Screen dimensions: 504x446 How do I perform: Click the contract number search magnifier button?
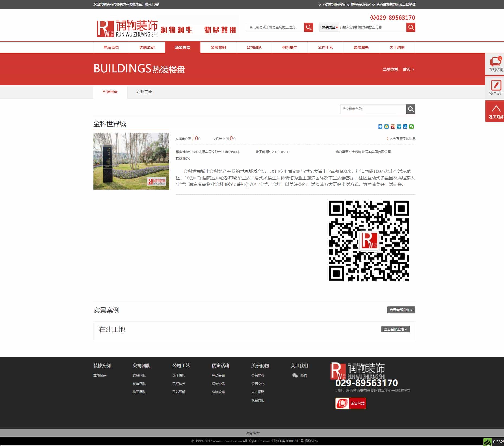(308, 27)
